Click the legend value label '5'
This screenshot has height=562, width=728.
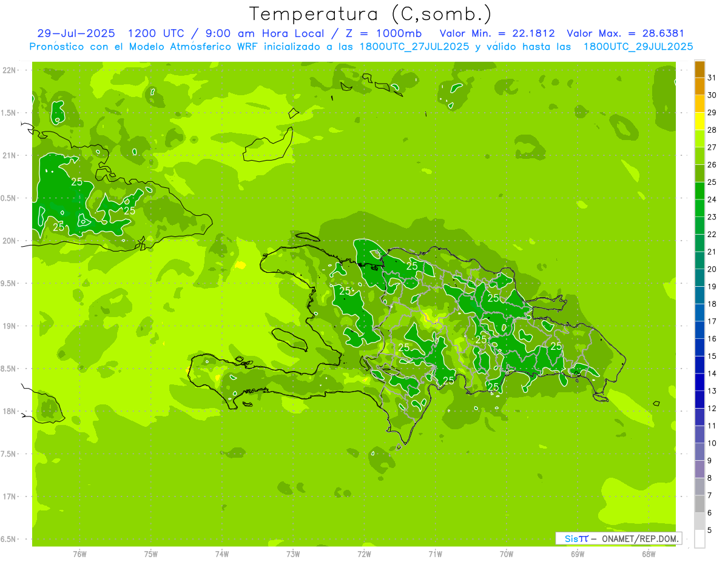click(709, 530)
